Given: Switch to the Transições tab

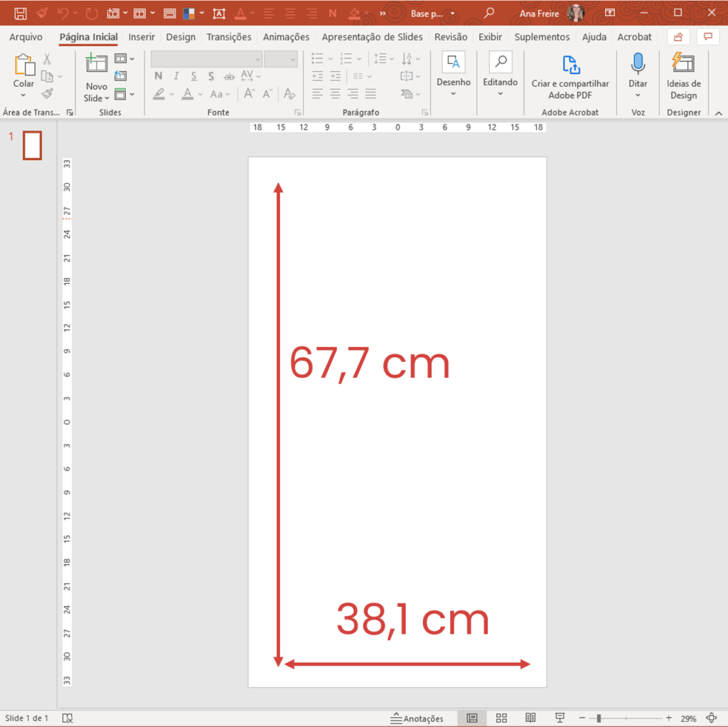Looking at the screenshot, I should tap(229, 37).
